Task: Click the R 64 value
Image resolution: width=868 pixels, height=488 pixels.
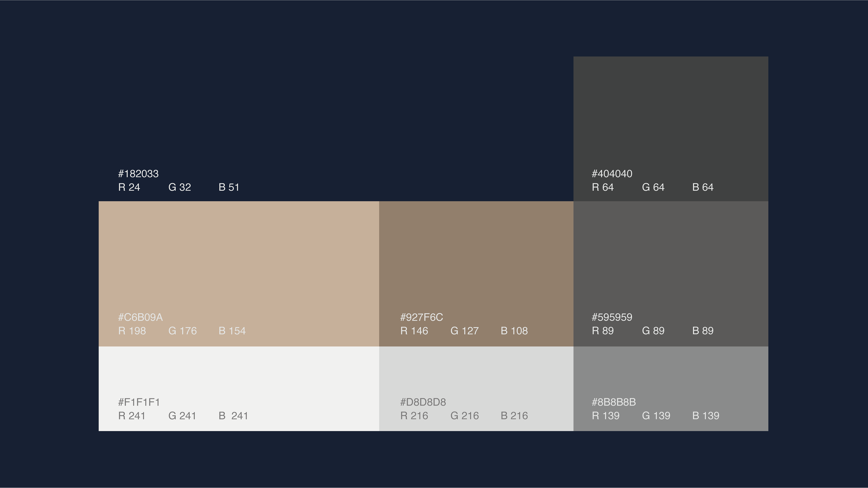Action: point(603,187)
